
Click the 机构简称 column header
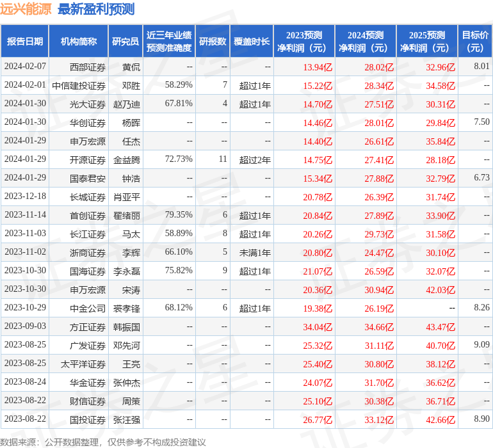pyautogui.click(x=78, y=41)
